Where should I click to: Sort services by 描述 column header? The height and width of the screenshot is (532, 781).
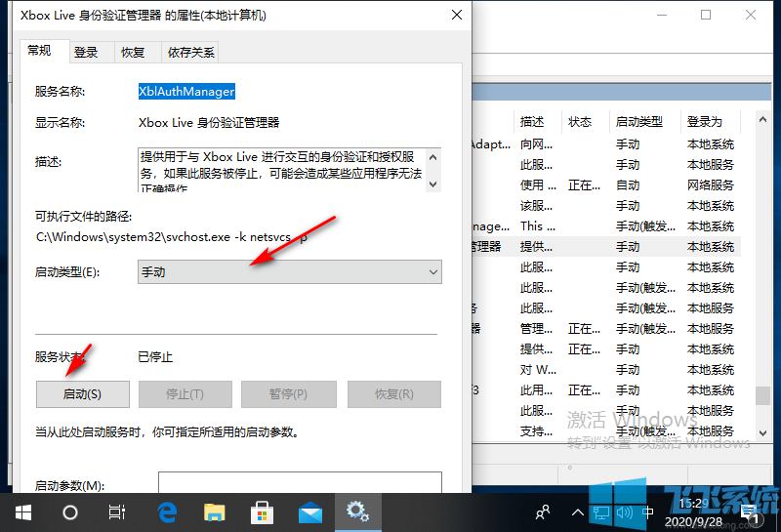(538, 122)
